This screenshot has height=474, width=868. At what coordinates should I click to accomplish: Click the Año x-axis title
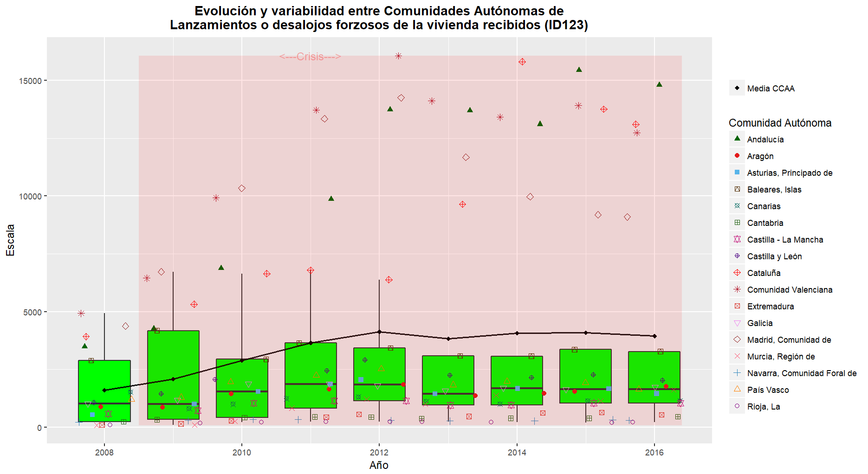[379, 465]
